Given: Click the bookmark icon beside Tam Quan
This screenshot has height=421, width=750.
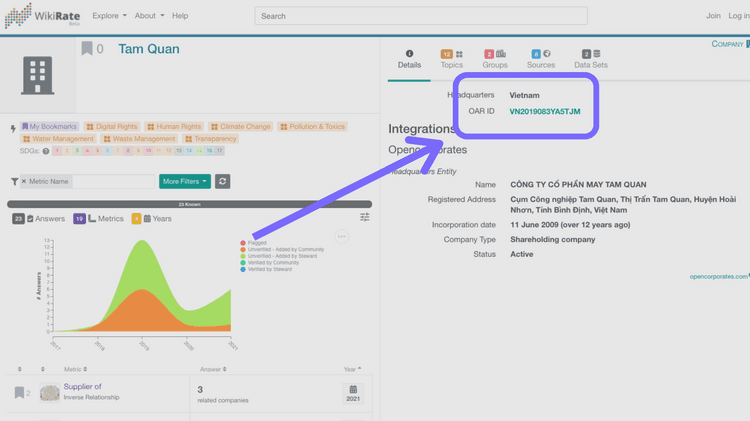Looking at the screenshot, I should pyautogui.click(x=87, y=48).
